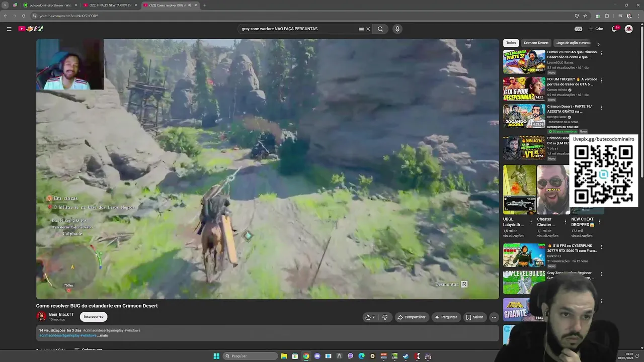Subscribe via Inscrever-se button

pyautogui.click(x=94, y=317)
